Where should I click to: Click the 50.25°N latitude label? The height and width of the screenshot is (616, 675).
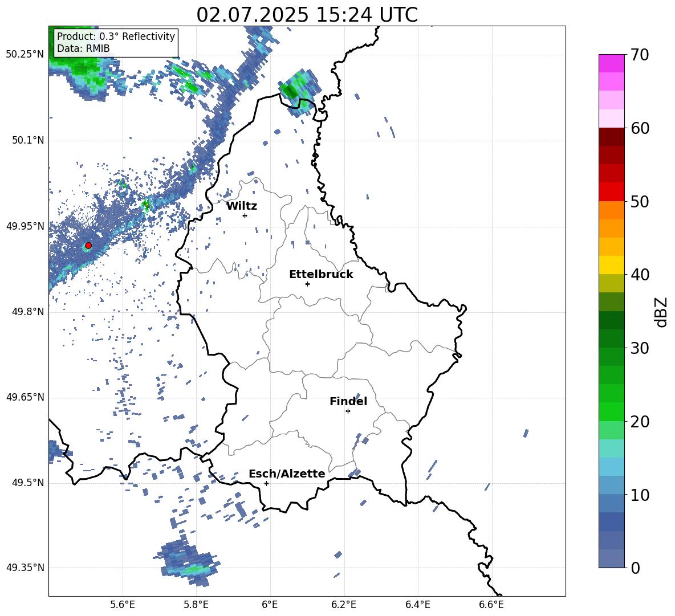click(x=25, y=55)
